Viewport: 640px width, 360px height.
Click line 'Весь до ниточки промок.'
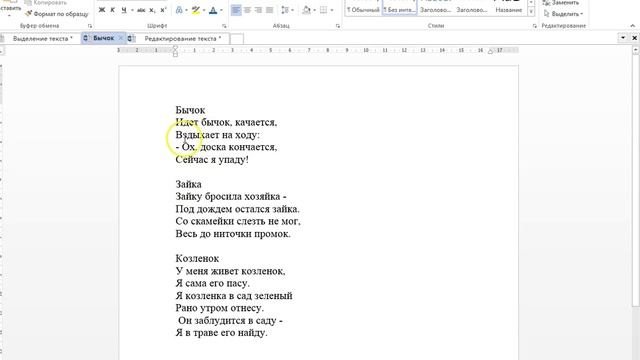233,234
